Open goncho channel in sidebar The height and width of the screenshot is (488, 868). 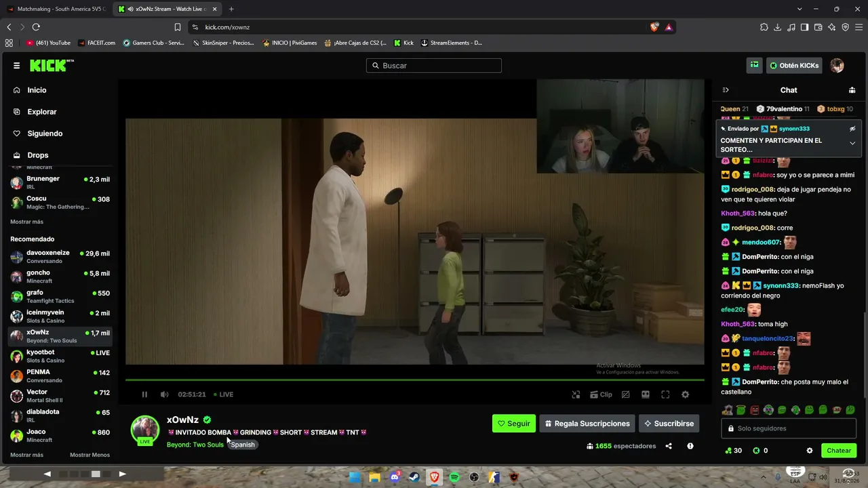[60, 277]
